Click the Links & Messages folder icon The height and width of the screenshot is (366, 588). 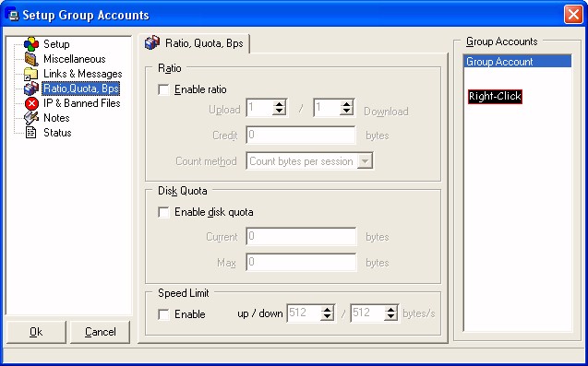point(31,74)
